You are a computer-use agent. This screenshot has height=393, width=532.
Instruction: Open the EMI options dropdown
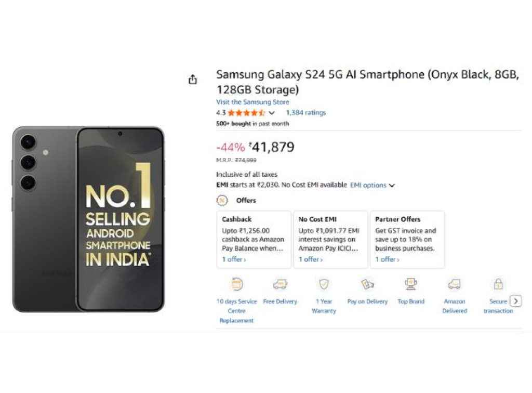369,185
